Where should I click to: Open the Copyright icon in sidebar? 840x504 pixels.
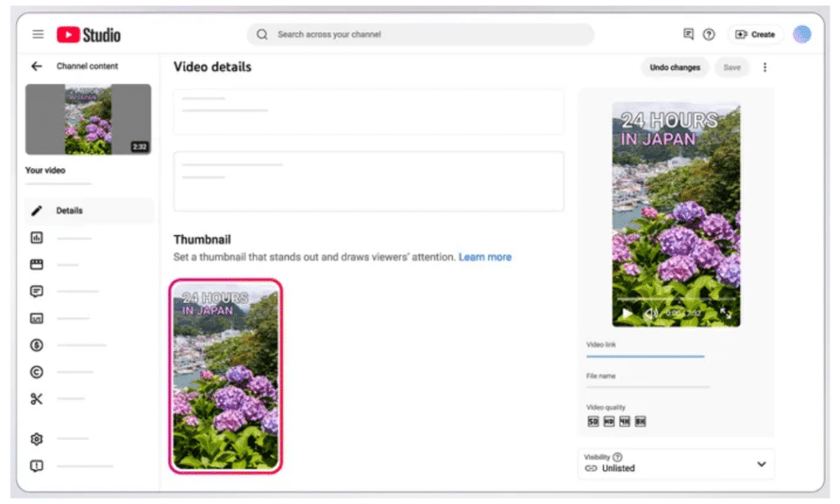coord(36,372)
